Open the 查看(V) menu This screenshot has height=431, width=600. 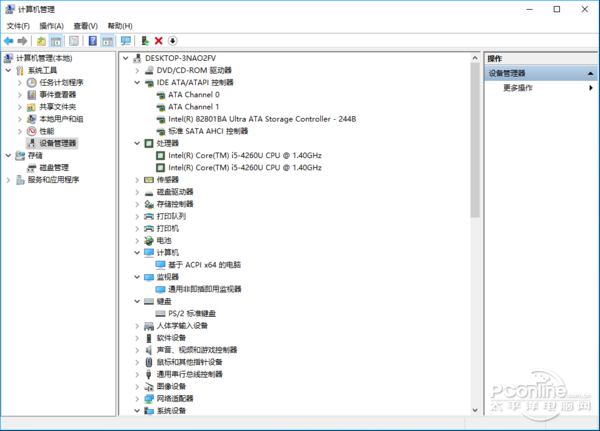coord(85,26)
